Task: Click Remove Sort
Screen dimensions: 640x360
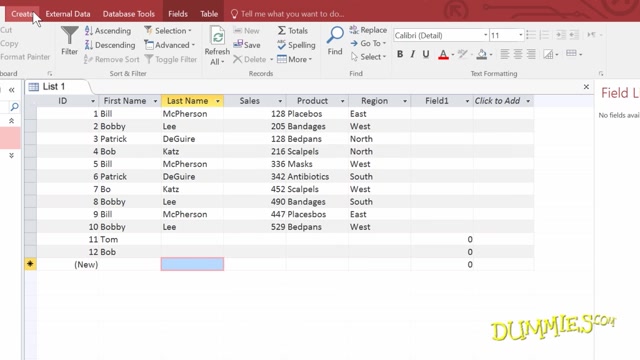Action: (x=112, y=59)
